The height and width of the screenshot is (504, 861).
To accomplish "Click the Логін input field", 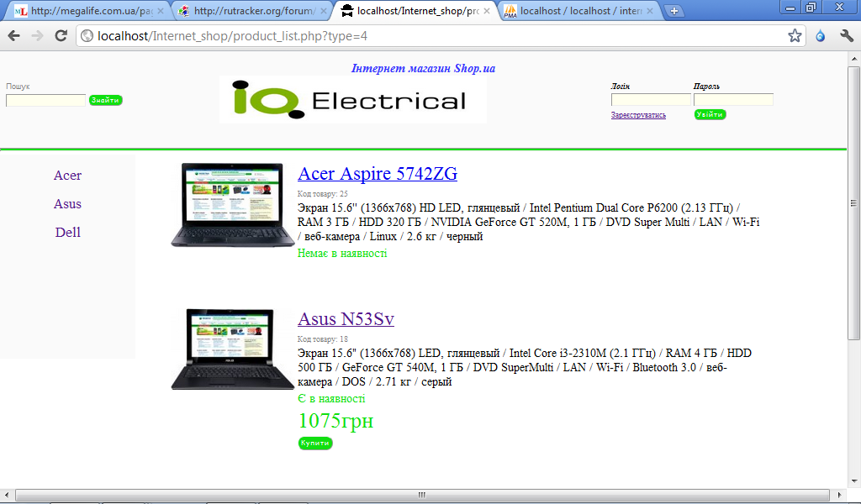I will click(651, 100).
